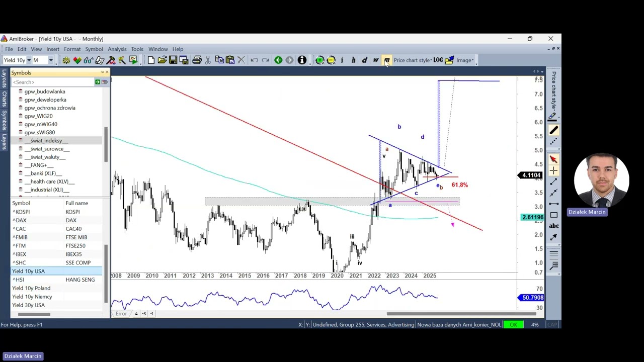Select __świat_surowce__ category in tree
This screenshot has width=644, height=362.
pos(47,149)
